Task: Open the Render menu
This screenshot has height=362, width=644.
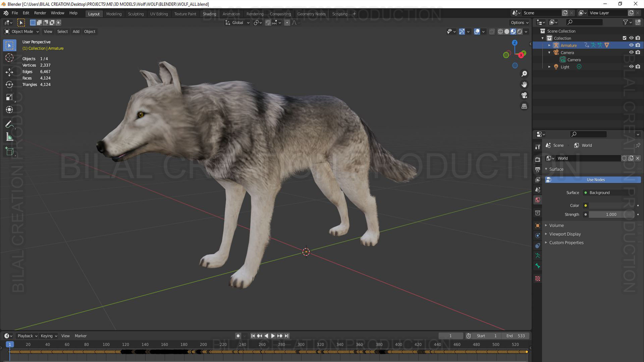Action: point(40,13)
